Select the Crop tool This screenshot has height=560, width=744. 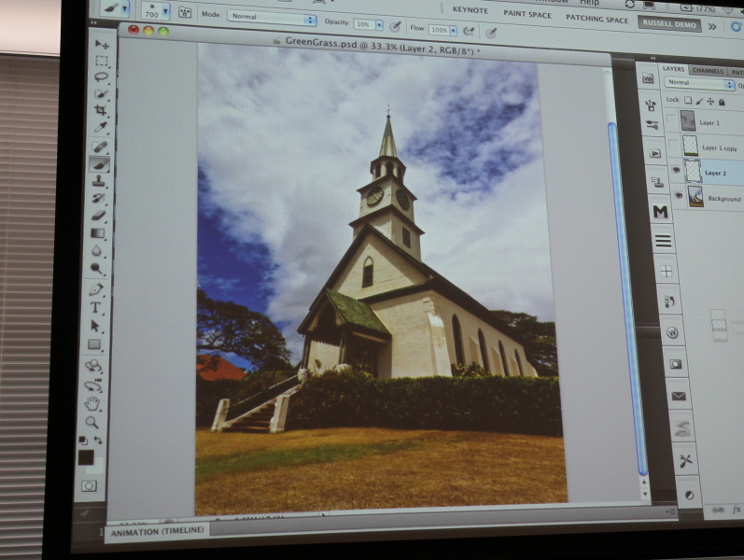point(100,110)
